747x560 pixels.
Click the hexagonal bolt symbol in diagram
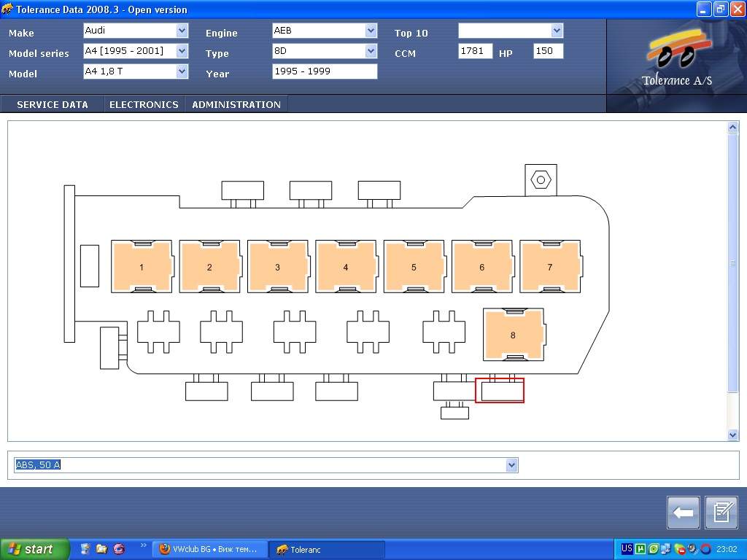point(541,179)
